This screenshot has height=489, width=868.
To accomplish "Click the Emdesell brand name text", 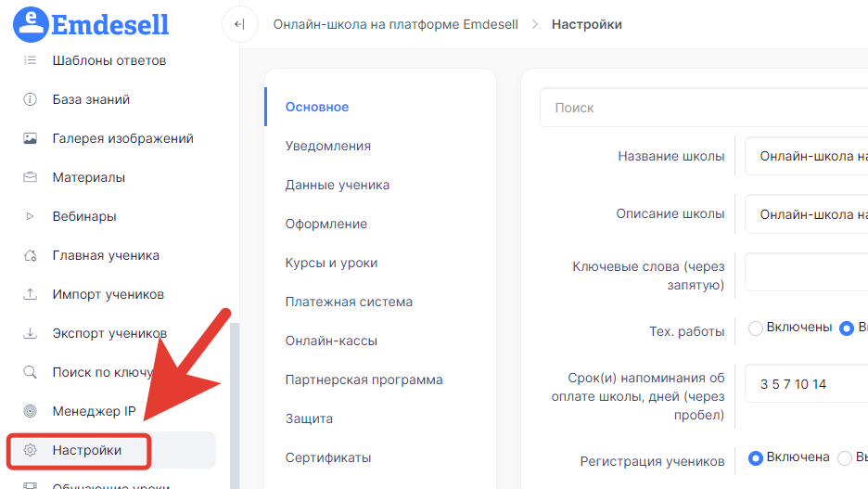I will (110, 25).
